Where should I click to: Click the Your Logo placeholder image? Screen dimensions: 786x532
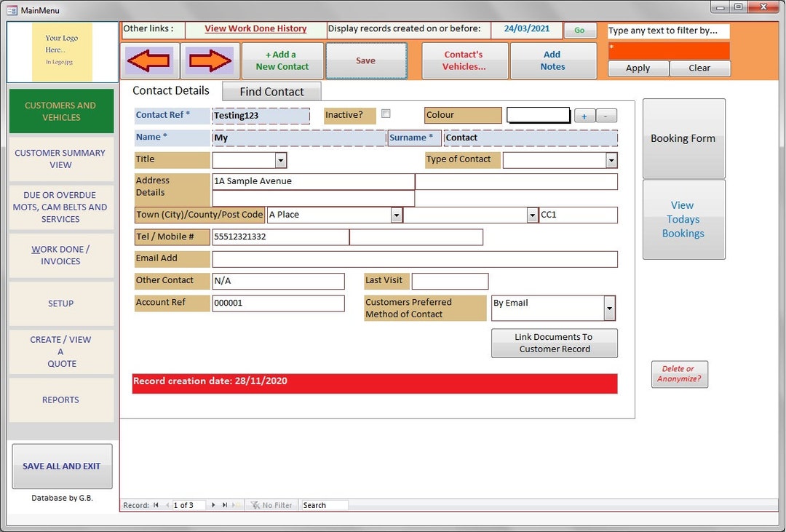pyautogui.click(x=61, y=52)
